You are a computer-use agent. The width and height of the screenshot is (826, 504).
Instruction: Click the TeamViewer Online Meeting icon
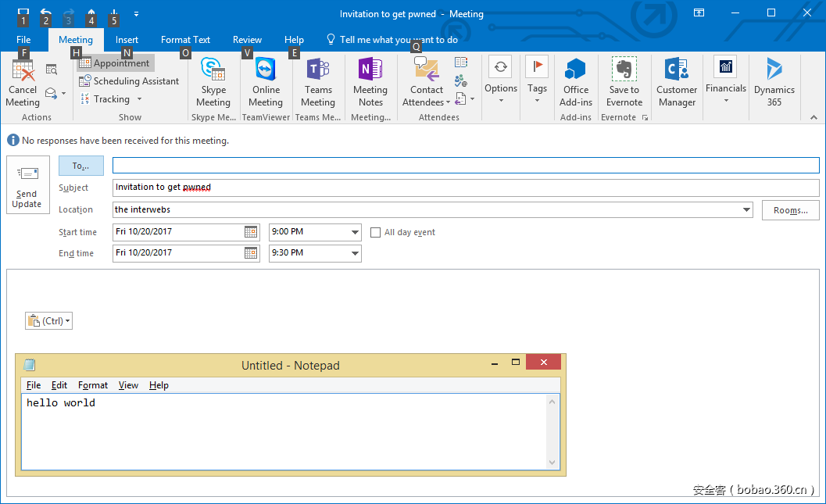coord(266,83)
